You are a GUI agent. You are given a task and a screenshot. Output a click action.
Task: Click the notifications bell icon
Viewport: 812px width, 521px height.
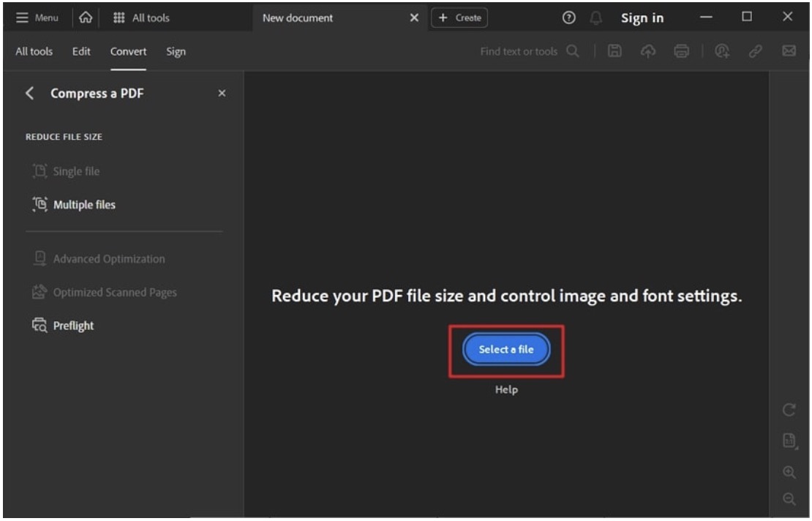pos(595,18)
